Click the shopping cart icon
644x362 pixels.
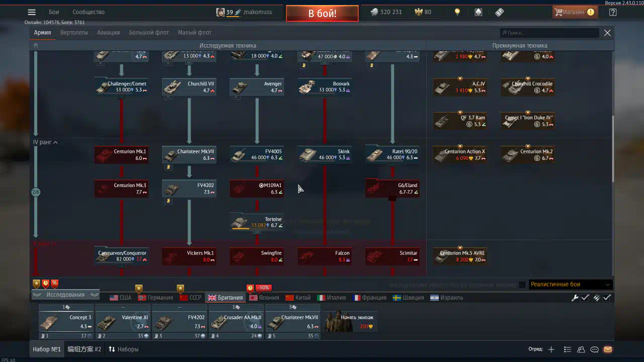tap(558, 12)
